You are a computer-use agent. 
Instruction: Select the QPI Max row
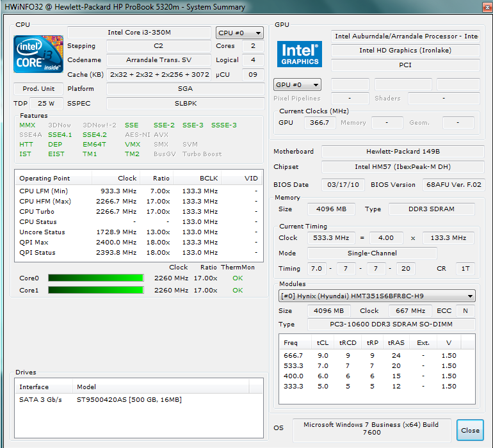pos(139,243)
